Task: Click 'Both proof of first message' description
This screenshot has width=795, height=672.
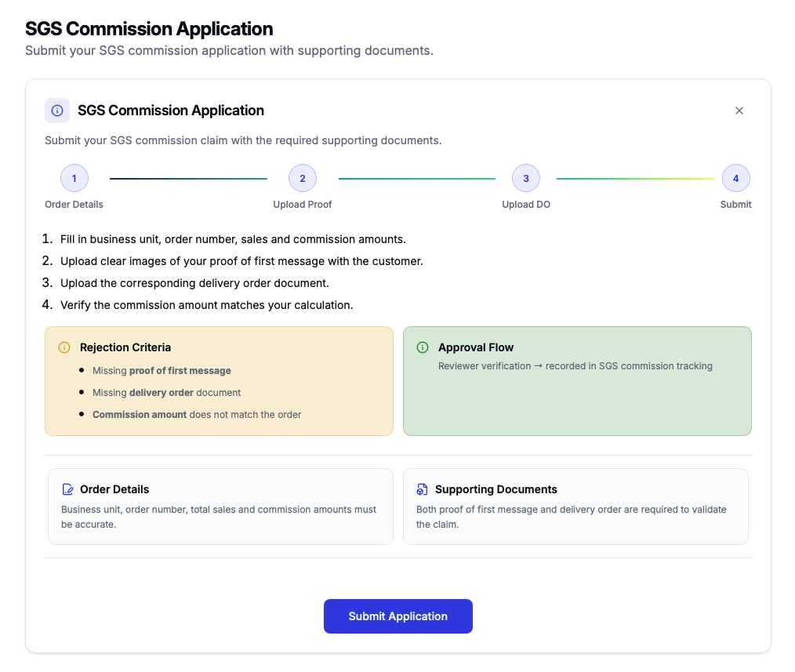Action: coord(572,517)
